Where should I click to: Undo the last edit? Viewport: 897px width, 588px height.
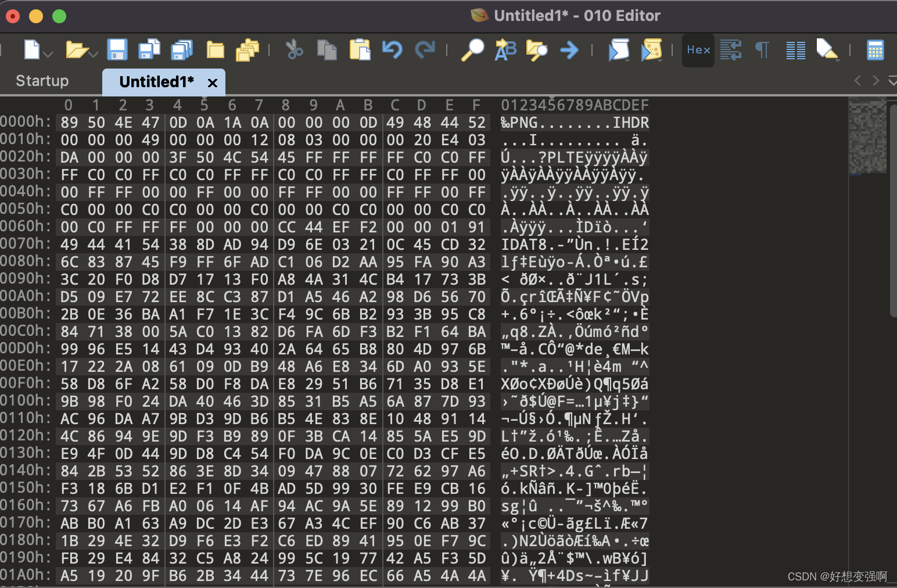[x=392, y=50]
